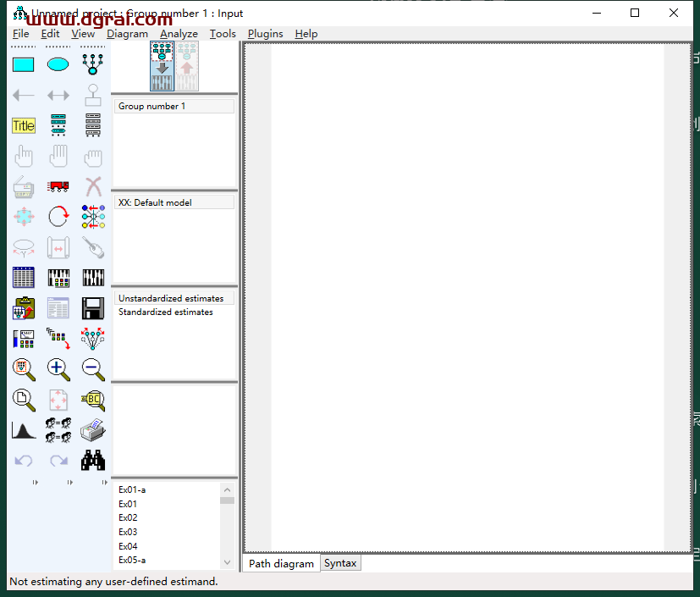Select the double-headed covariance arrow tool
This screenshot has height=597, width=700.
[58, 95]
